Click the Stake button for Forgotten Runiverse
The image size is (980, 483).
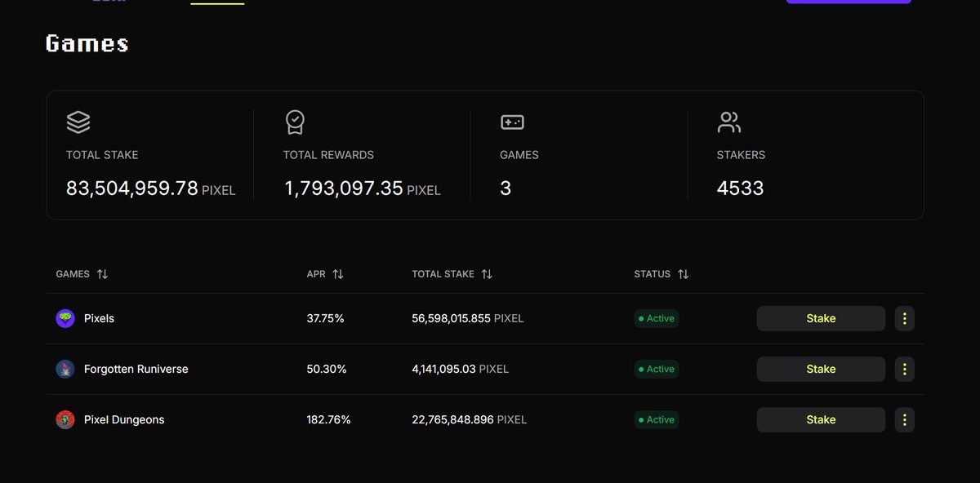[x=820, y=369]
